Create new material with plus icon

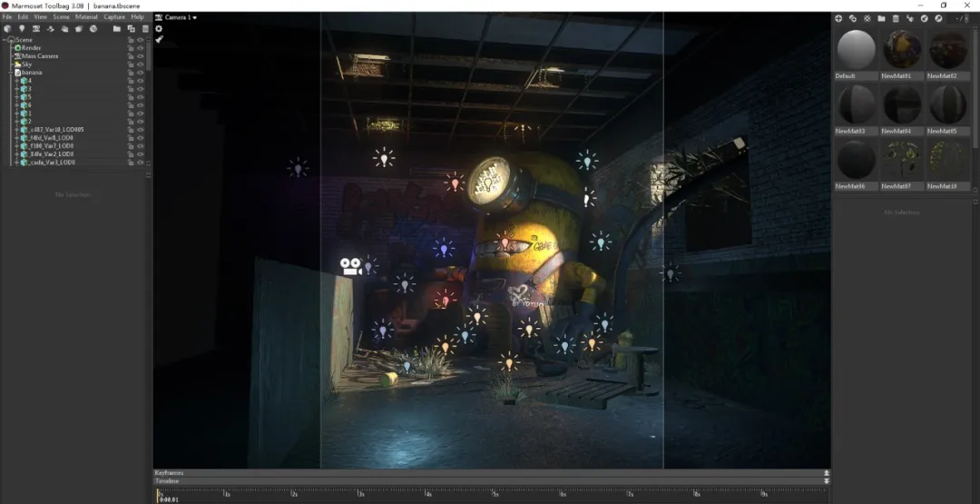tap(838, 18)
